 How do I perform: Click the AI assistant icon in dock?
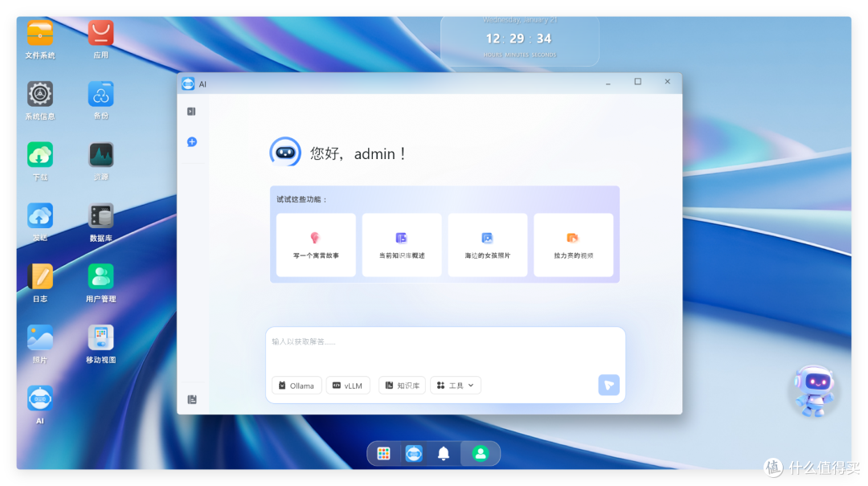(414, 454)
